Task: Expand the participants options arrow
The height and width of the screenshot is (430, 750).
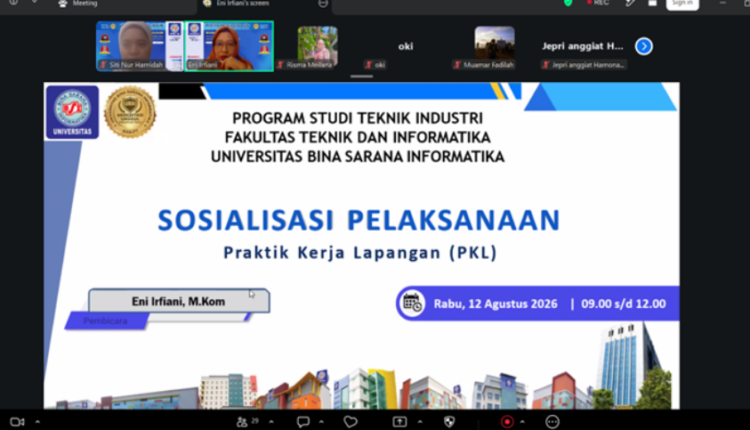Action: (271, 422)
